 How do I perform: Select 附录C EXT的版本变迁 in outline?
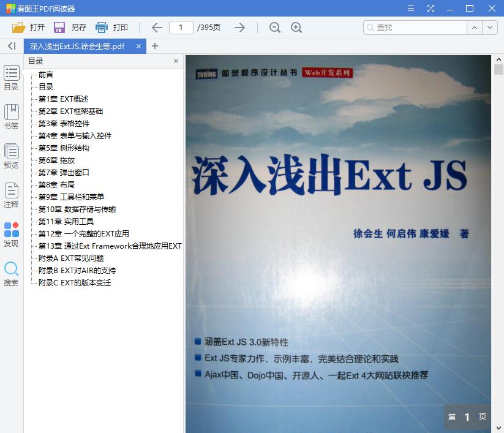(75, 282)
